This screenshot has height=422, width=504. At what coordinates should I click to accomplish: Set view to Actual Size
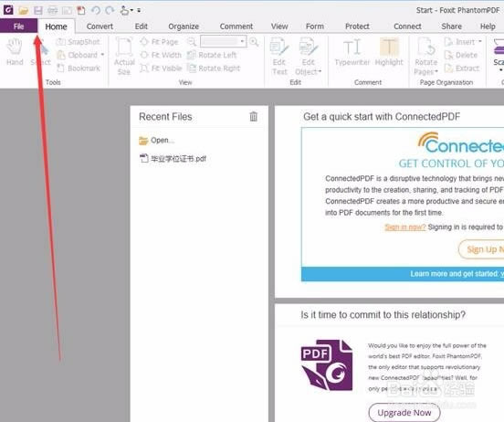click(124, 56)
